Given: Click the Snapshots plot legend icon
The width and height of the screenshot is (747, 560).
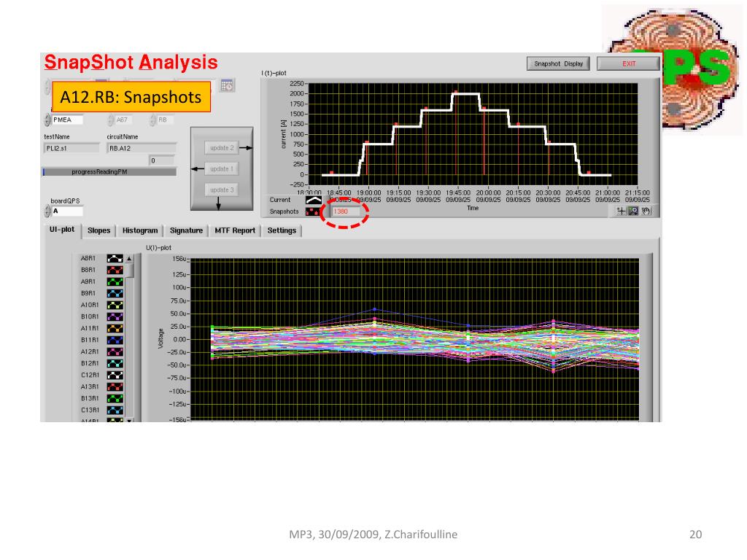Looking at the screenshot, I should tap(313, 211).
